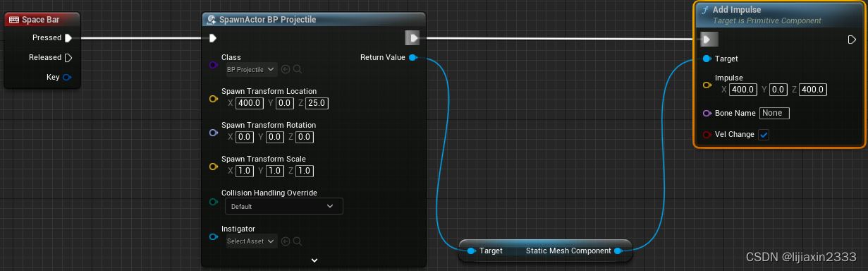Open the BP Projectile class dropdown
The image size is (868, 271).
pyautogui.click(x=250, y=70)
